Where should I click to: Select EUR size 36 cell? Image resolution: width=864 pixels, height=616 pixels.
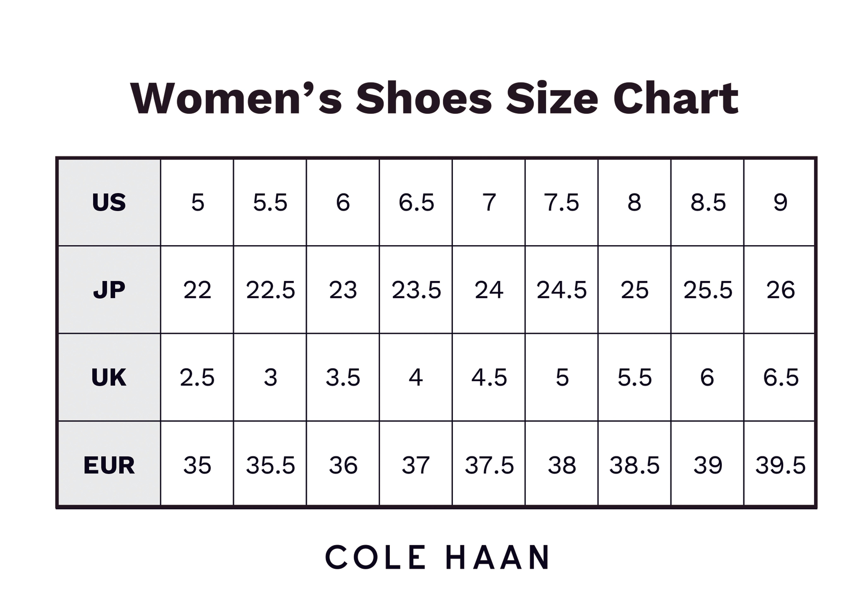click(x=343, y=465)
